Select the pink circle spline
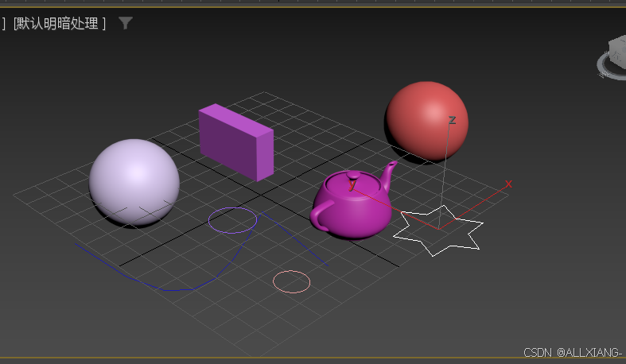The height and width of the screenshot is (364, 626). click(x=291, y=282)
